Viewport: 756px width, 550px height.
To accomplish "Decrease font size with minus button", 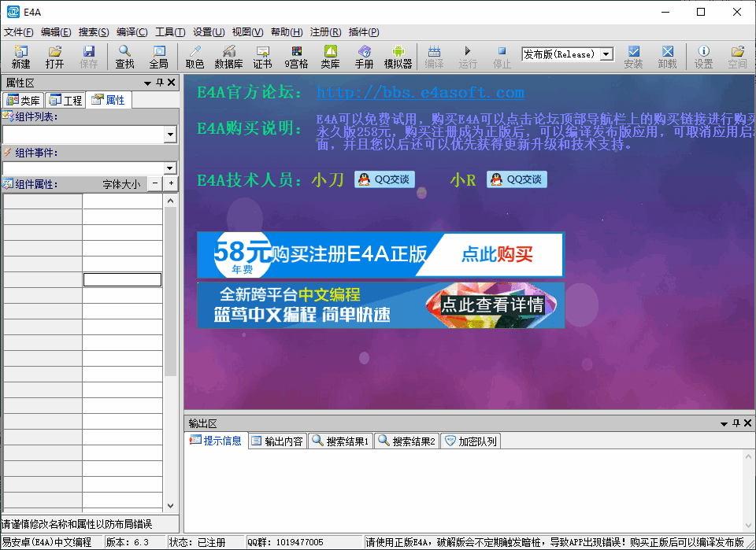I will click(155, 183).
